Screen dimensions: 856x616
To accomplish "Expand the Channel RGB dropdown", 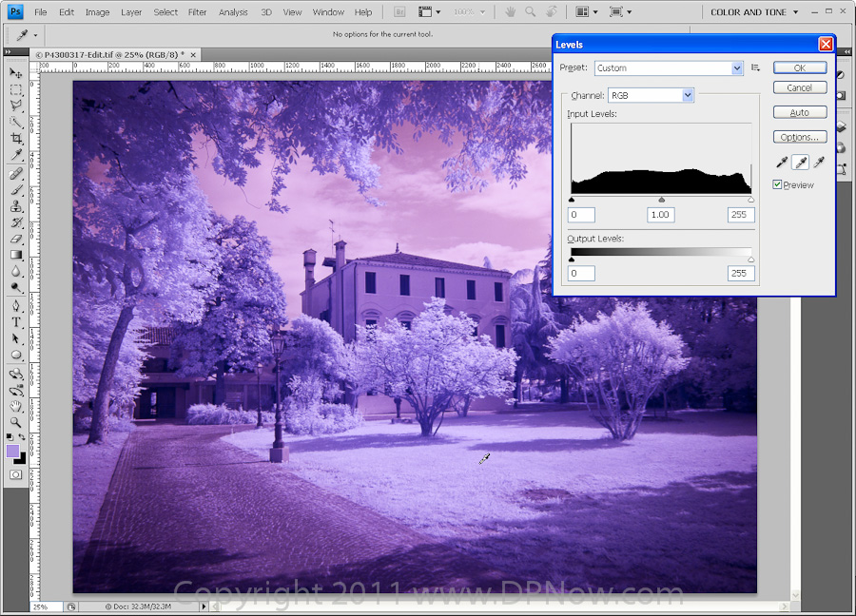I will pyautogui.click(x=688, y=95).
